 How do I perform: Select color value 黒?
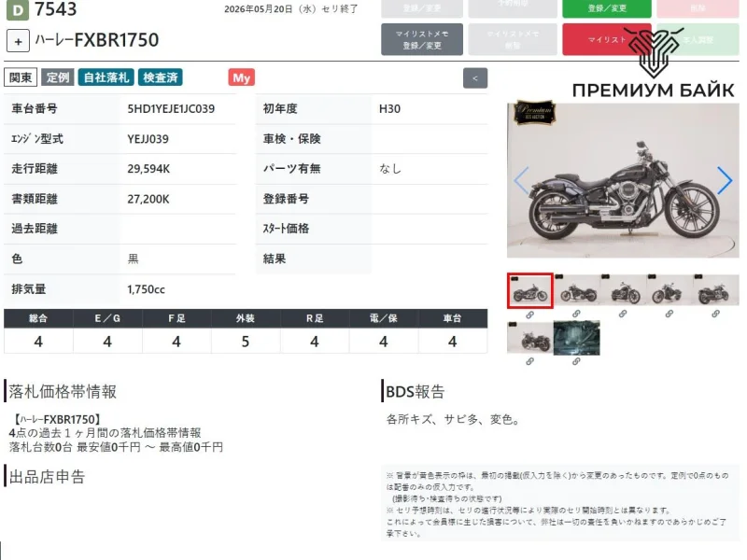tap(133, 259)
